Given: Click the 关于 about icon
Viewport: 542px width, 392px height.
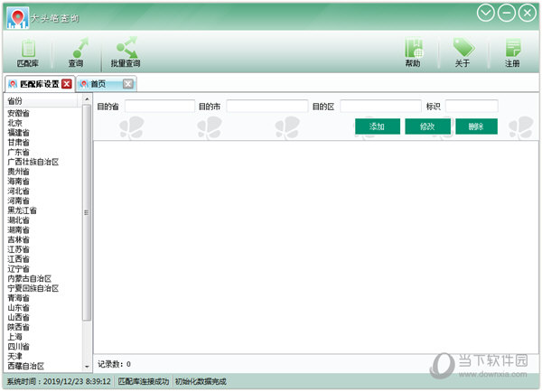Looking at the screenshot, I should click(463, 52).
